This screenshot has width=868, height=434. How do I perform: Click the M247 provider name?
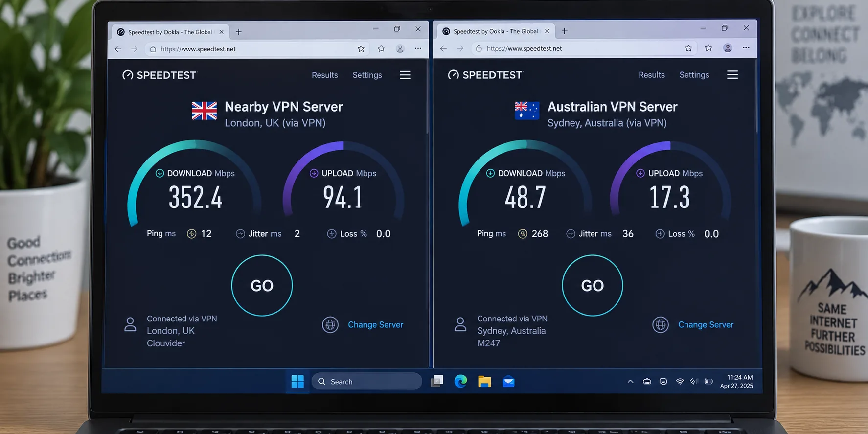pos(488,343)
